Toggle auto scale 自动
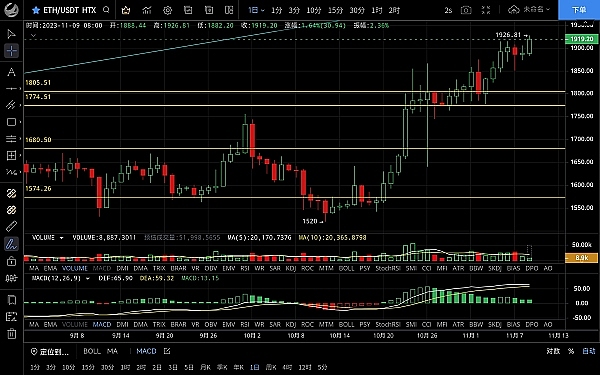This screenshot has width=600, height=375. pos(589,351)
